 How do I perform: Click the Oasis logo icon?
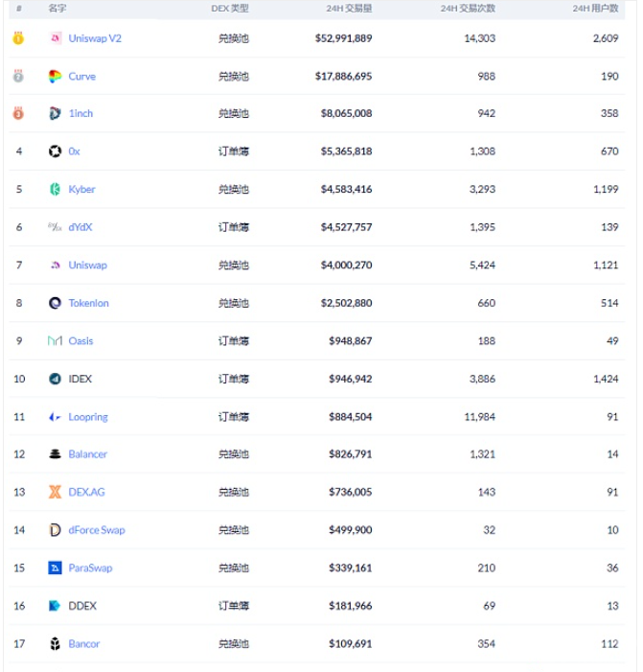[x=55, y=341]
